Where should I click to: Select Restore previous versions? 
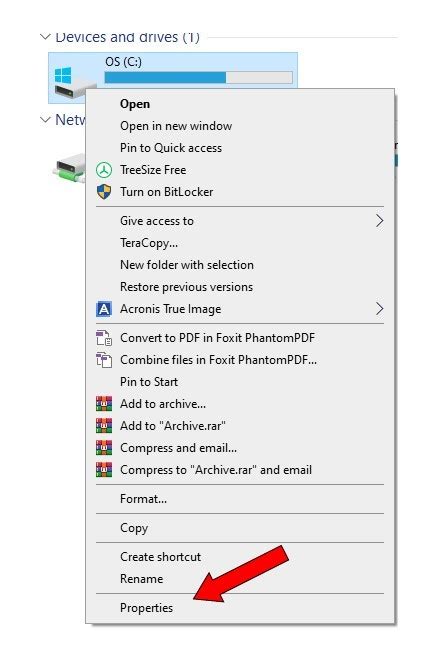coord(186,287)
